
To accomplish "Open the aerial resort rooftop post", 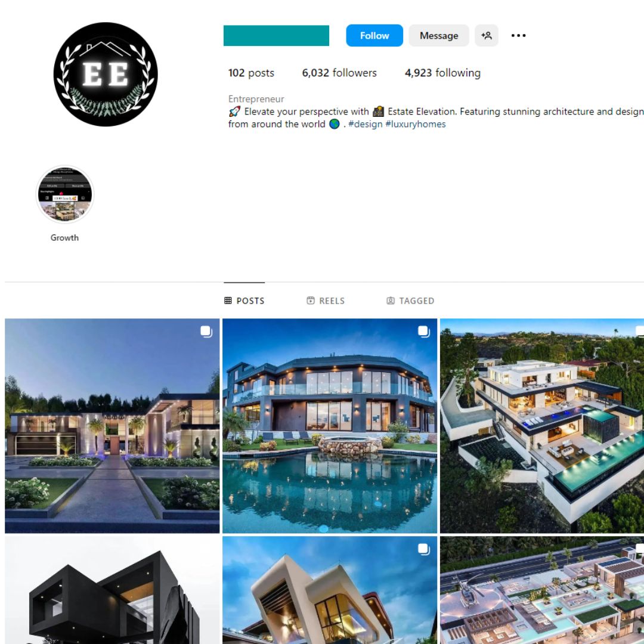I will (541, 590).
